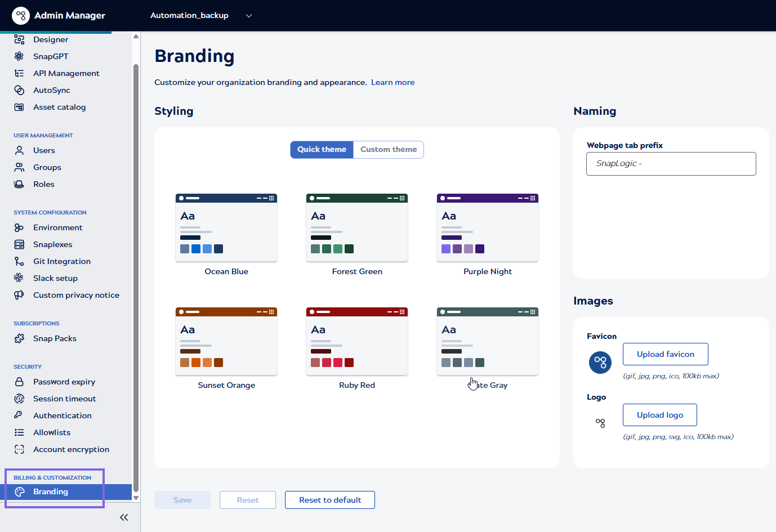Viewport: 776px width, 532px height.
Task: Click the current logo preview image
Action: pyautogui.click(x=600, y=423)
